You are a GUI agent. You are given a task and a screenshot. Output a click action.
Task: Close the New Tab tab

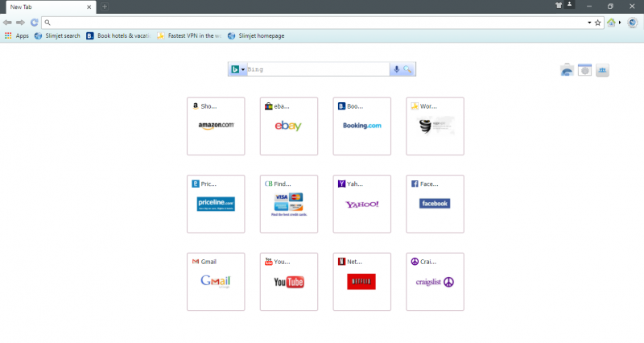pyautogui.click(x=89, y=7)
